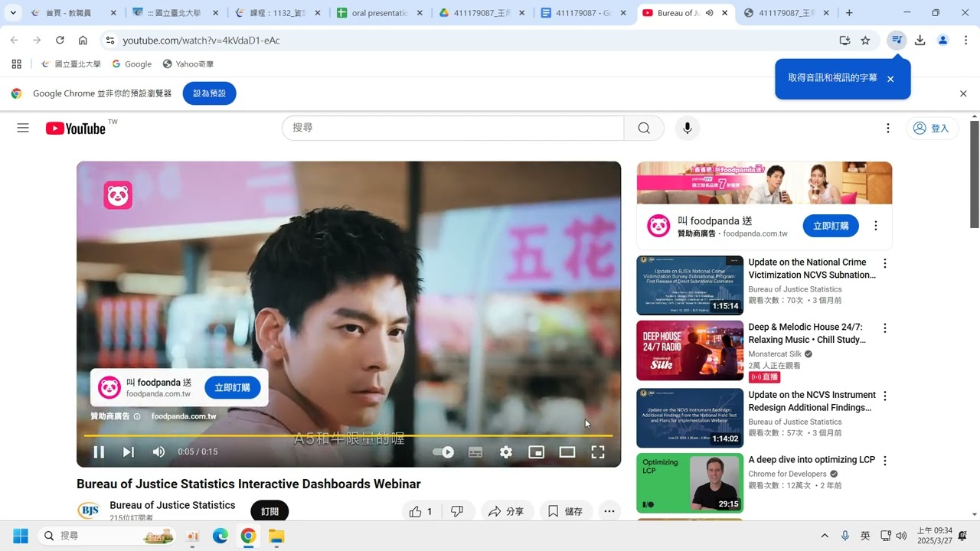980x551 pixels.
Task: Open video player settings gear
Action: click(506, 452)
